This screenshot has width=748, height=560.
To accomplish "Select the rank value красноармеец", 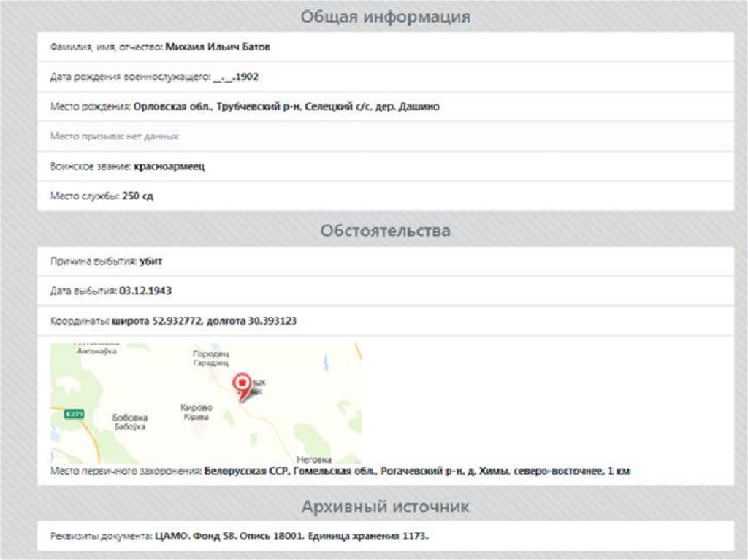I will (x=169, y=166).
